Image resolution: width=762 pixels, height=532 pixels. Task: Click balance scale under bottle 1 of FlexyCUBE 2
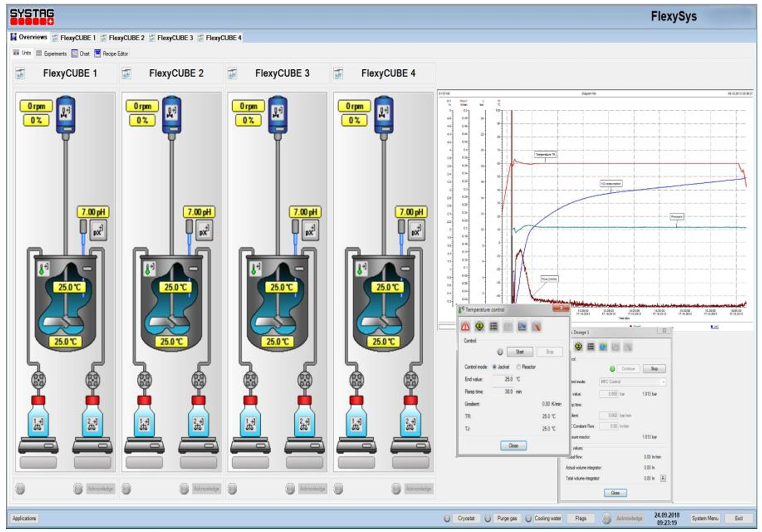tap(144, 445)
